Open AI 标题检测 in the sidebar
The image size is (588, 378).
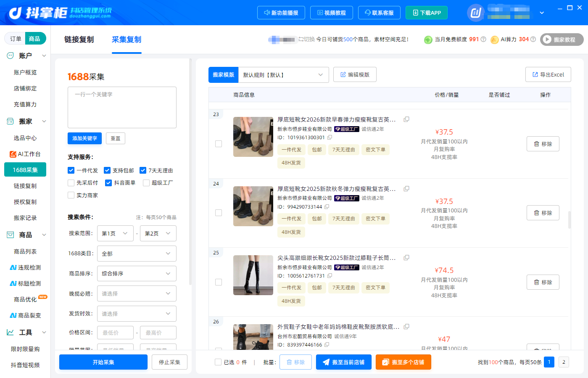(x=25, y=283)
